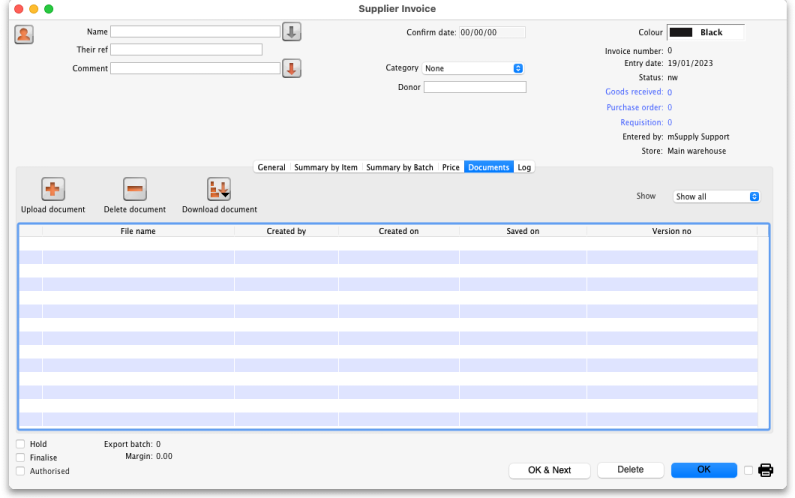
Task: Click the Delete document minus icon
Action: coord(134,189)
